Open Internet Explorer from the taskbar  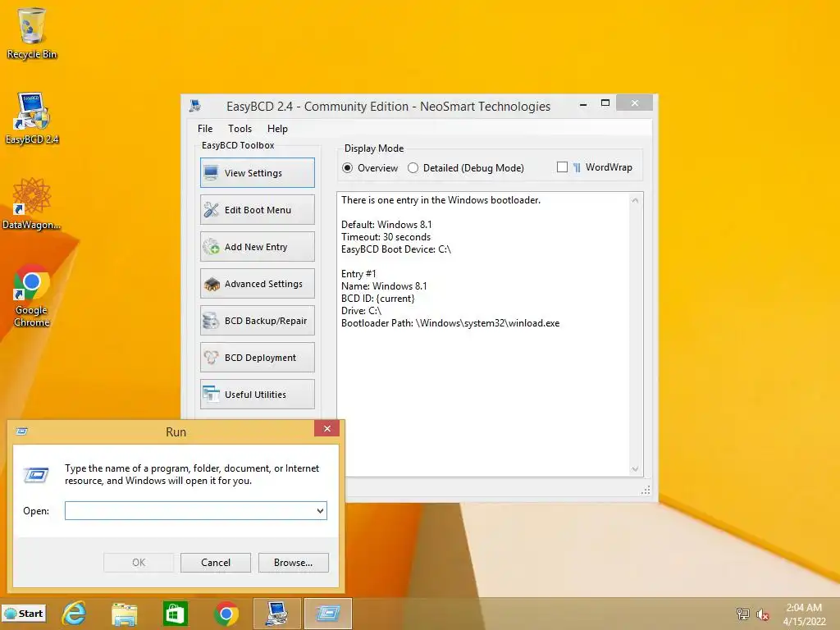(x=74, y=614)
